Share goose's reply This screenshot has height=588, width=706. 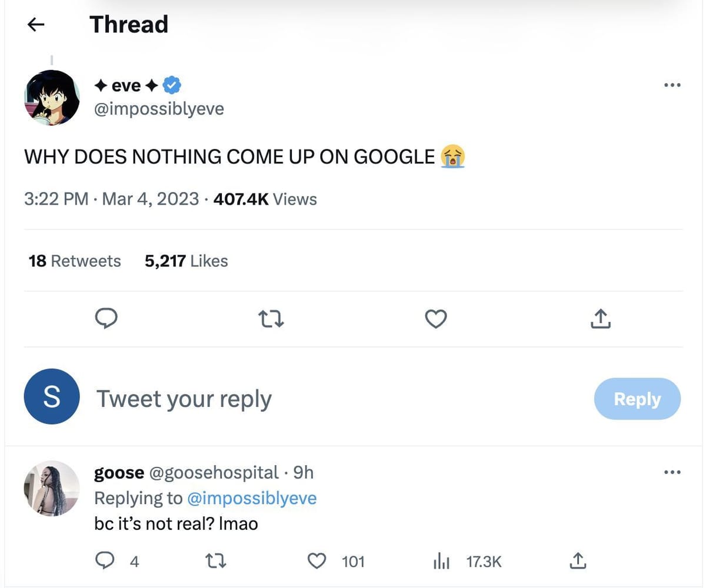click(x=578, y=561)
